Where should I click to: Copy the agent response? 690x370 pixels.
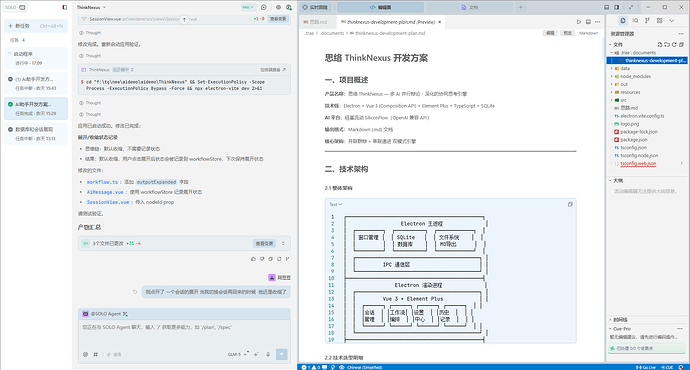click(x=271, y=259)
